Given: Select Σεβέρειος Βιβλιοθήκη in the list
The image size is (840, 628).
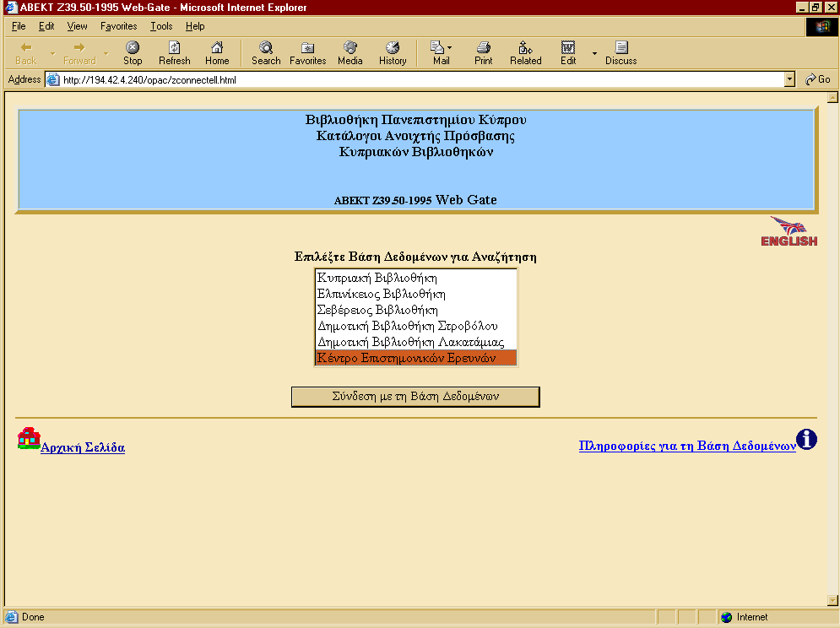Looking at the screenshot, I should [415, 310].
